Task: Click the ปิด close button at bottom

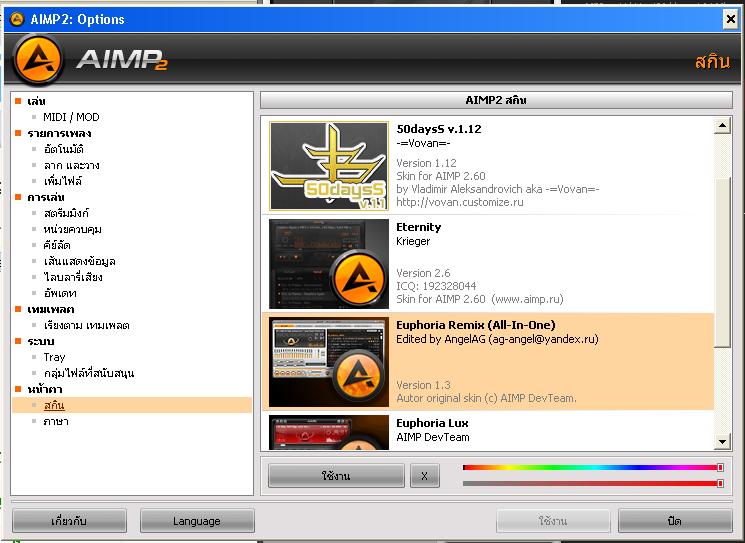Action: point(675,521)
